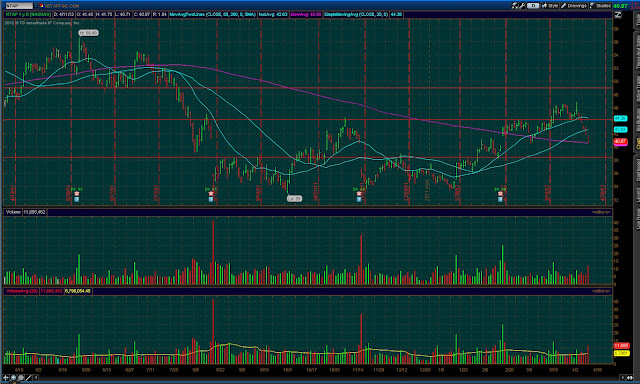Click the blue event marker near 5/16
Viewport: 640px width, 384px height.
point(76,199)
